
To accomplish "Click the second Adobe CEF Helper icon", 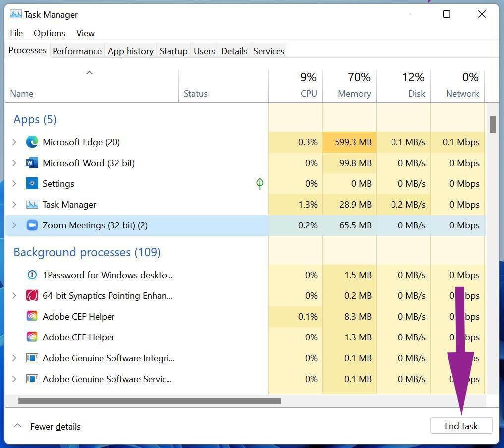I will pyautogui.click(x=32, y=337).
